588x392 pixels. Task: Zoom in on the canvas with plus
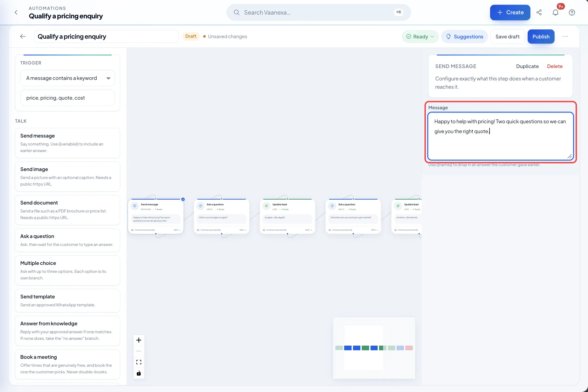click(x=139, y=340)
